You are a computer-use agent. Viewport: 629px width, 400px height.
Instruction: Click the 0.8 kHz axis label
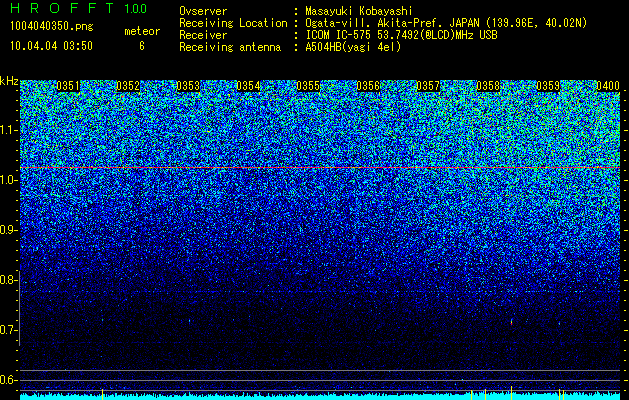[x=8, y=280]
